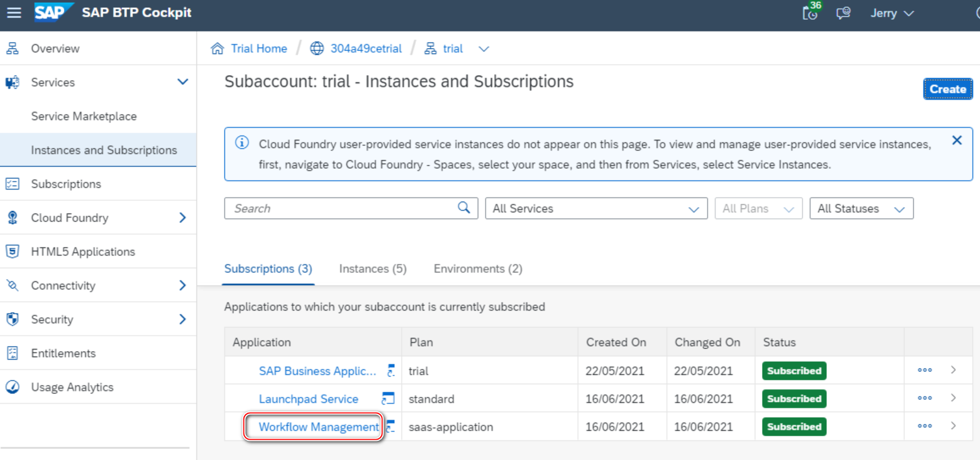This screenshot has height=460, width=980.
Task: Open the Workflow Management application link
Action: [319, 427]
